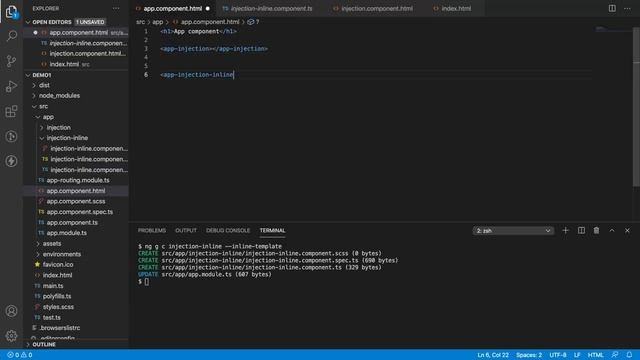The image size is (640, 360).
Task: Change encoding via UTF-8 status item
Action: click(558, 355)
